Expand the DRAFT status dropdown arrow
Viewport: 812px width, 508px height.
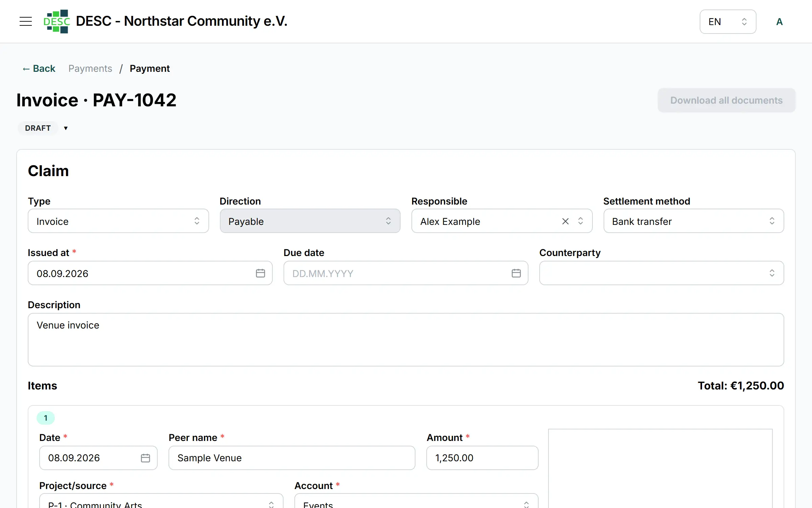pos(66,128)
